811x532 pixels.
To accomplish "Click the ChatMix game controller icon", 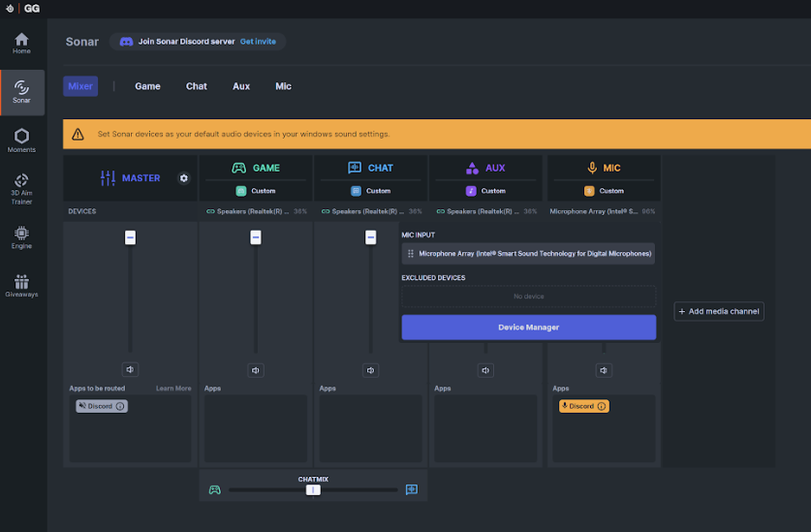I will (215, 489).
